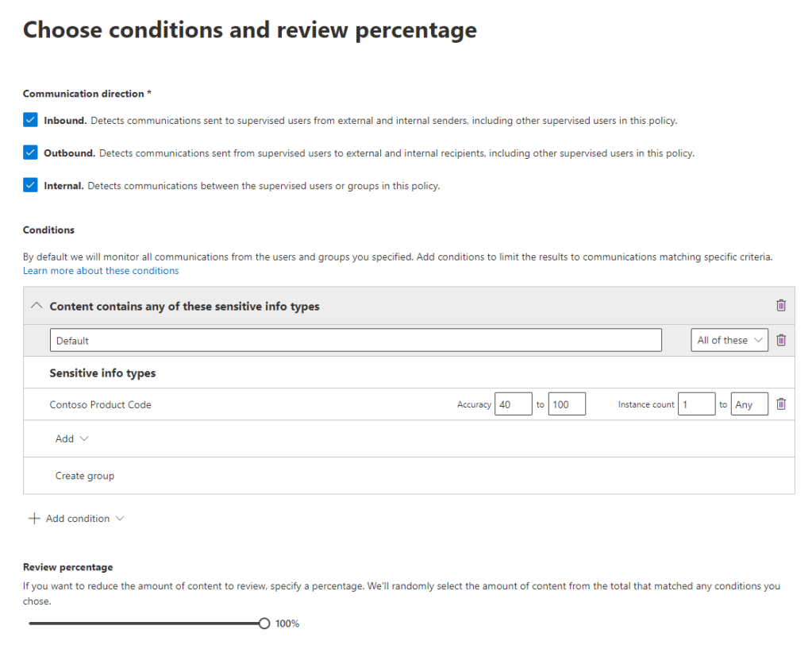Open Learn more about these conditions link
812x672 pixels.
pyautogui.click(x=101, y=271)
